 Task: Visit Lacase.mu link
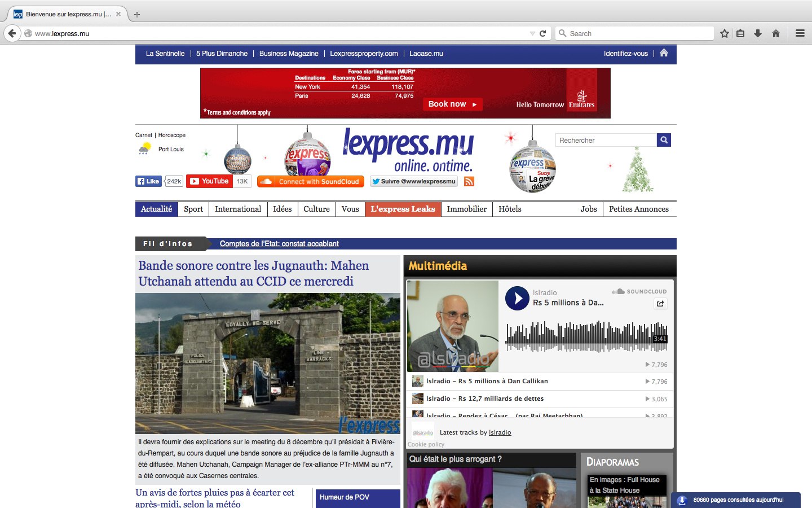click(426, 54)
